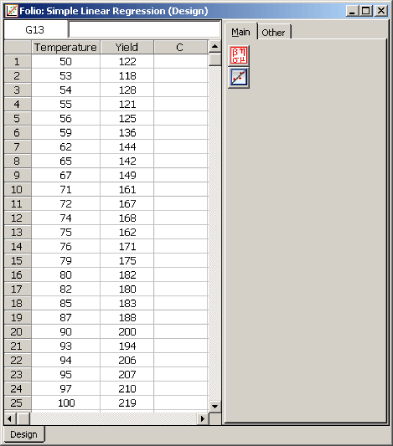Click the Temperature cell with value 100
The image size is (393, 446).
(66, 403)
